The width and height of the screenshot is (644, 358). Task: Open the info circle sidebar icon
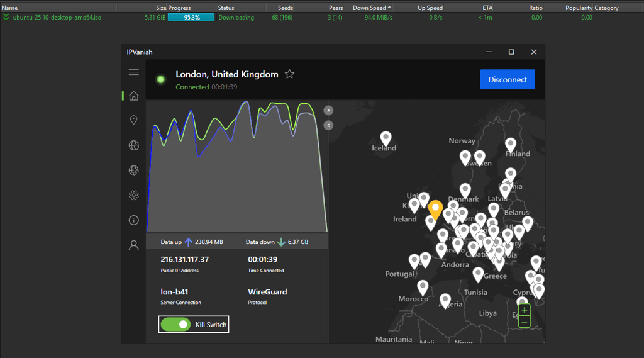(133, 220)
